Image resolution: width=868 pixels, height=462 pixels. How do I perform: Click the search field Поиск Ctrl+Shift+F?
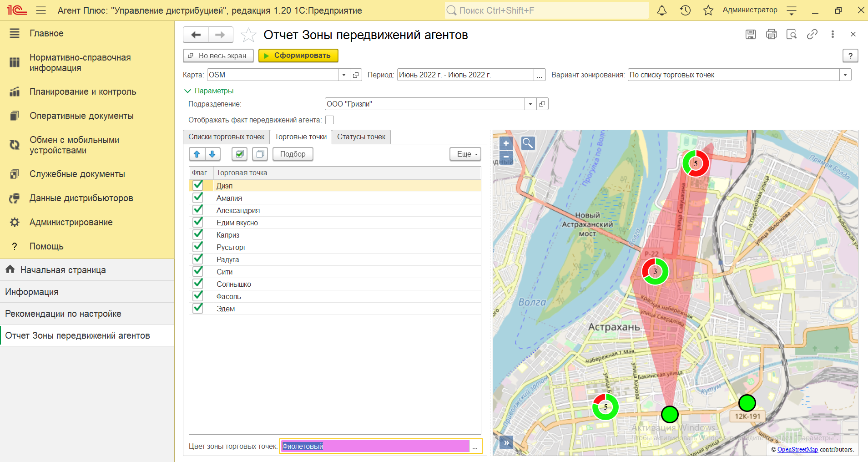[x=546, y=10]
